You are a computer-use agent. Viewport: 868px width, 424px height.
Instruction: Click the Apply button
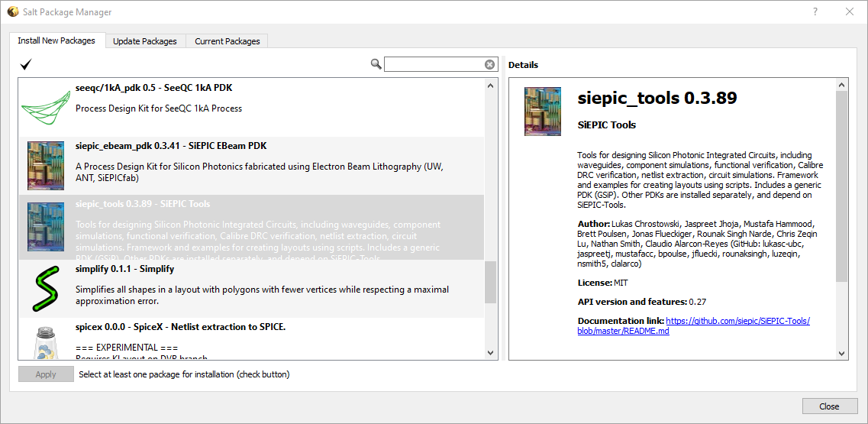coord(46,374)
